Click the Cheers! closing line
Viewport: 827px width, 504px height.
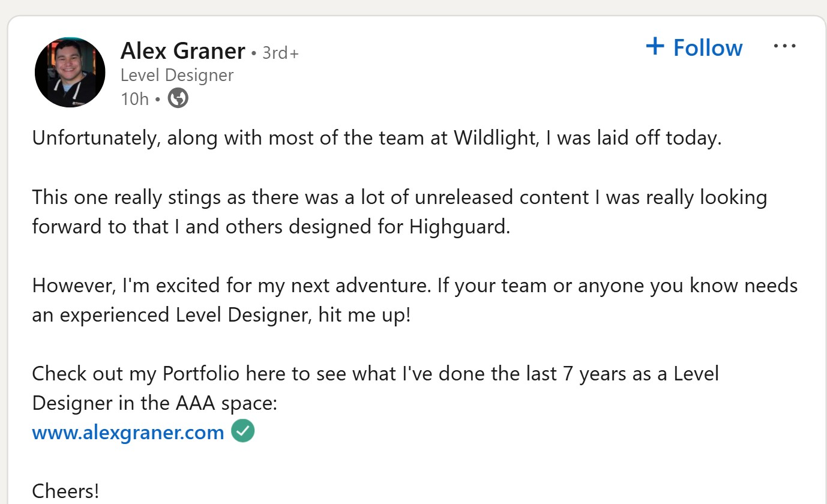(65, 490)
